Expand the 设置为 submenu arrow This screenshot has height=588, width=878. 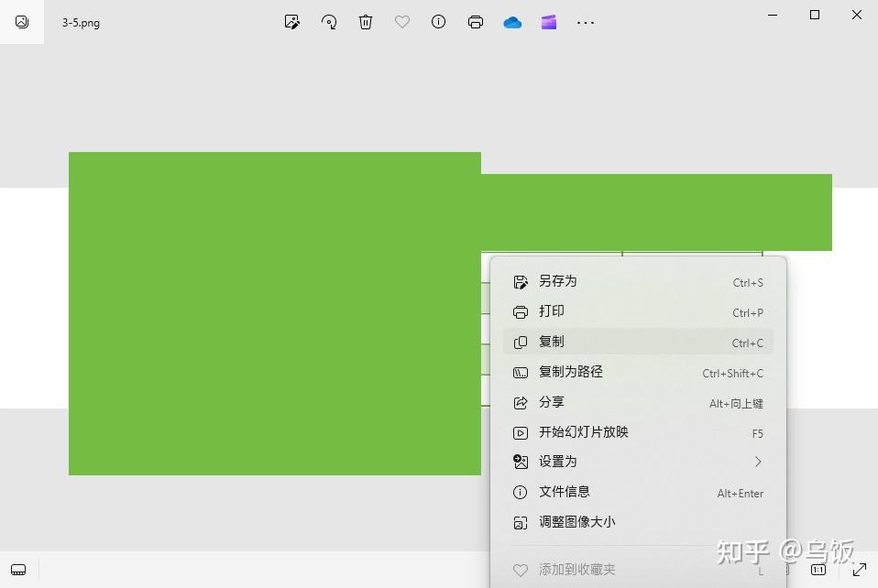[758, 462]
